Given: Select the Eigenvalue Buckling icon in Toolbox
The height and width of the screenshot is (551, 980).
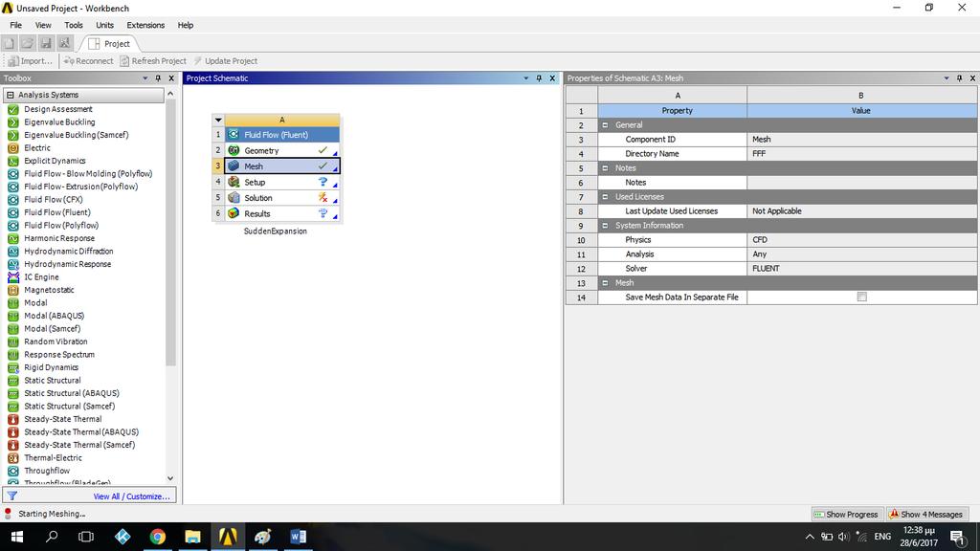Looking at the screenshot, I should click(13, 122).
